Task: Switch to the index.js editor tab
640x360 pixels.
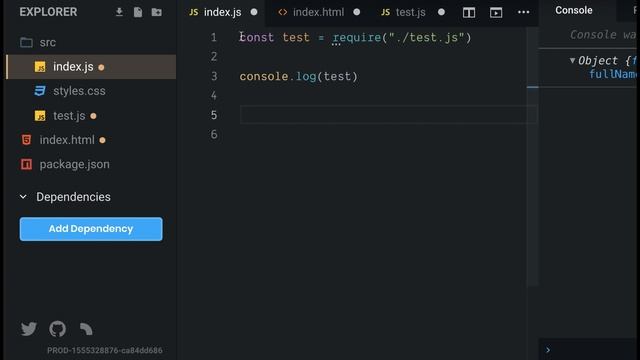Action: pos(221,12)
